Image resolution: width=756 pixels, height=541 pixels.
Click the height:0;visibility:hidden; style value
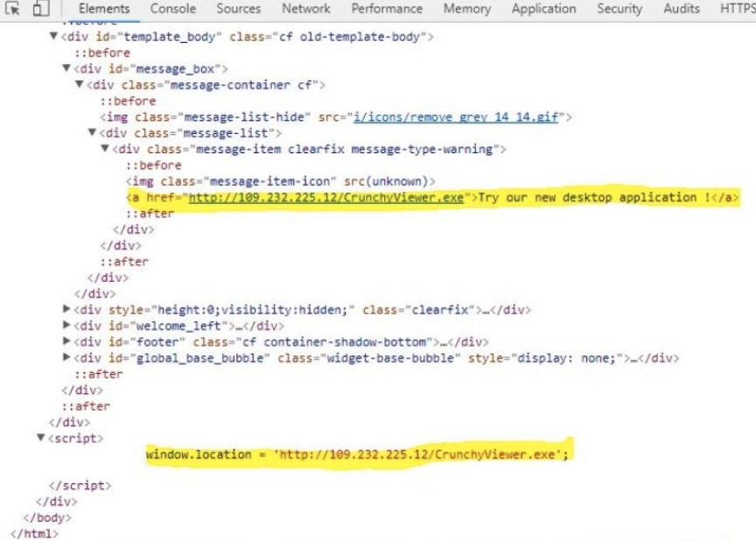pos(253,310)
